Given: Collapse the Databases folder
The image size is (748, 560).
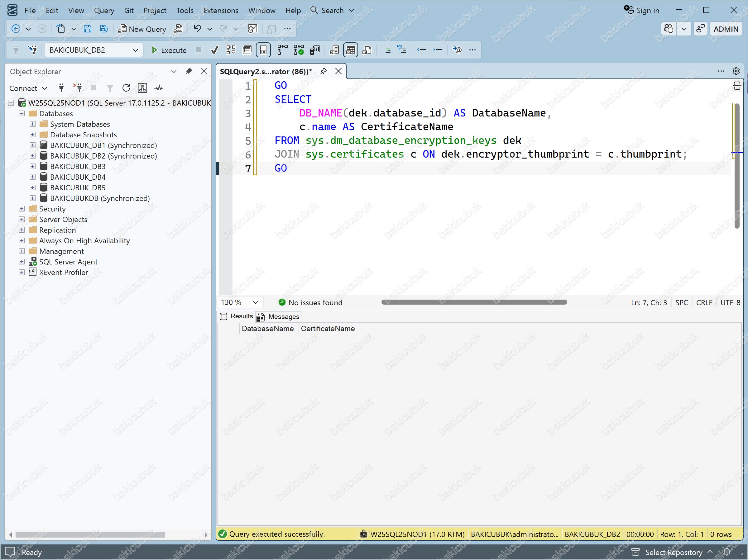Looking at the screenshot, I should tap(22, 114).
